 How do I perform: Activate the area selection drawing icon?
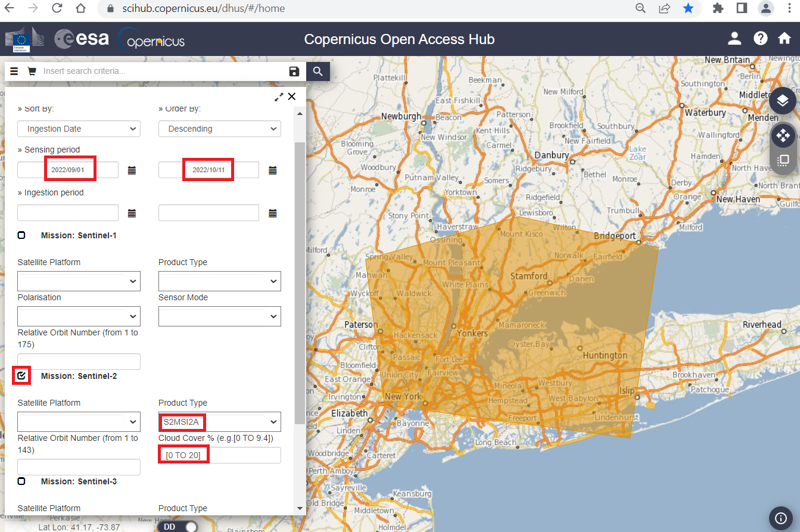(x=783, y=160)
